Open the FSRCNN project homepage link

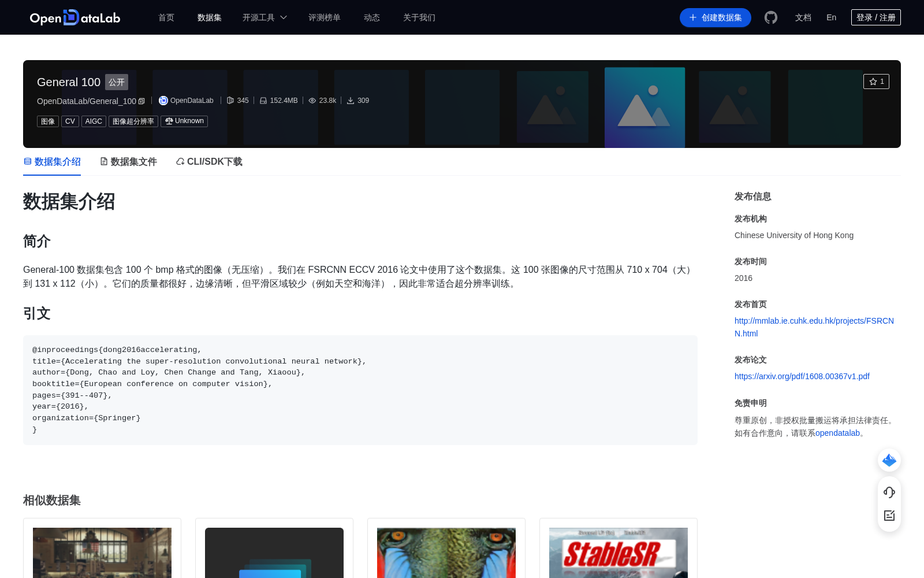pyautogui.click(x=814, y=327)
